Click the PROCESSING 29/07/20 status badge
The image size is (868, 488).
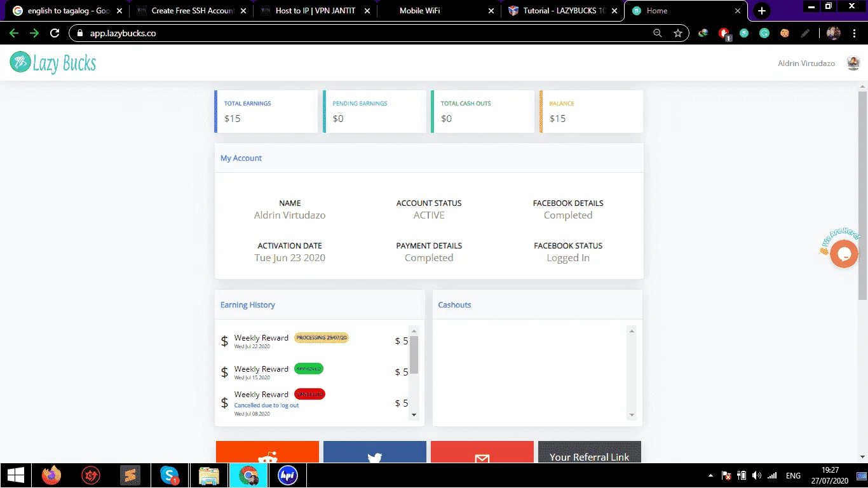(x=322, y=338)
